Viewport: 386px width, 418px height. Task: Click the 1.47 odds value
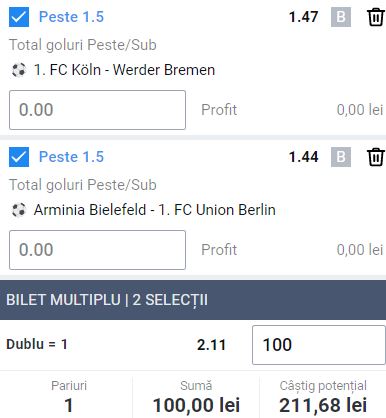pos(303,17)
